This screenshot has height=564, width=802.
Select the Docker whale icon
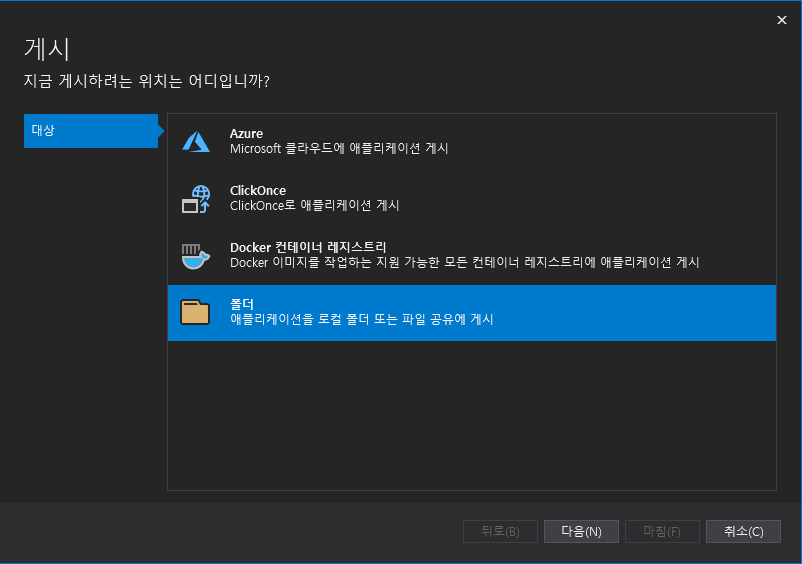tap(196, 256)
